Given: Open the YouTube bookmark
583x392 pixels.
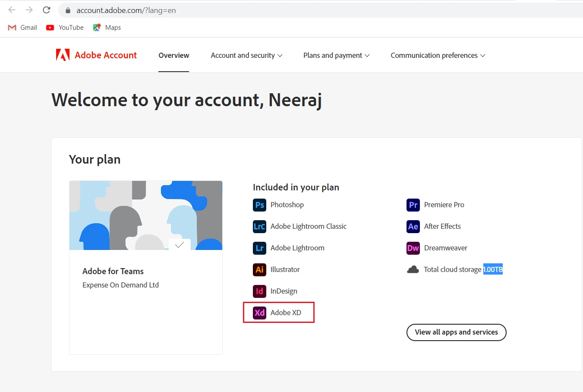Looking at the screenshot, I should click(65, 27).
